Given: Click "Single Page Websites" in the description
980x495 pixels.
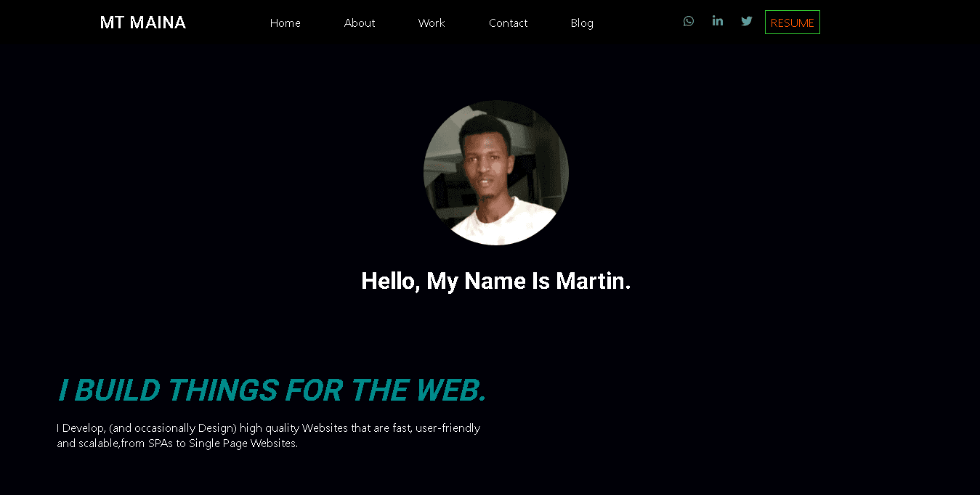Looking at the screenshot, I should [243, 443].
